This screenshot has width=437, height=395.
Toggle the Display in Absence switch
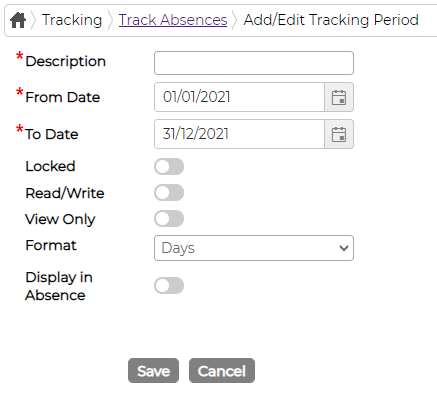pyautogui.click(x=169, y=286)
